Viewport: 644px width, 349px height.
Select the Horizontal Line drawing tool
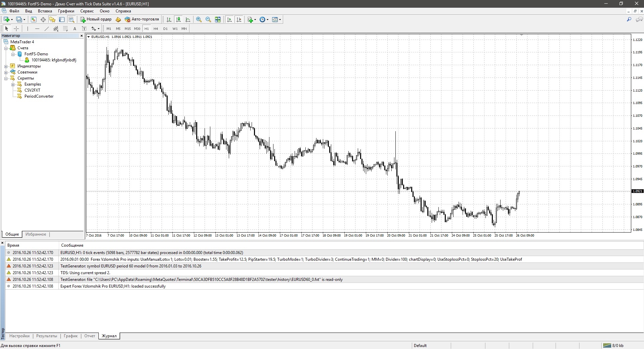[37, 29]
